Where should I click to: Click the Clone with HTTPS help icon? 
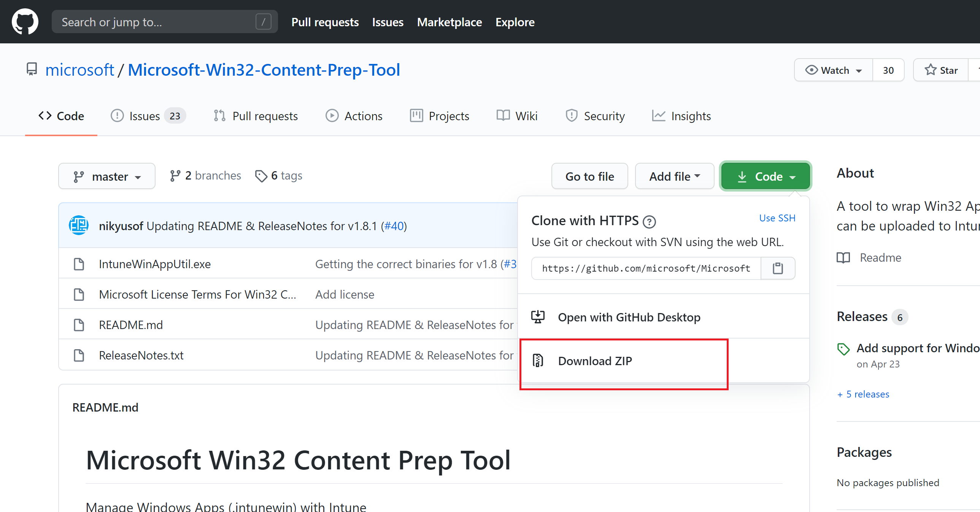pos(649,221)
